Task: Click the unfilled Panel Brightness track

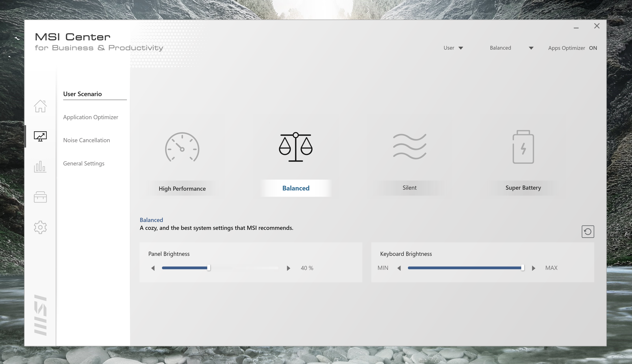Action: pos(245,268)
